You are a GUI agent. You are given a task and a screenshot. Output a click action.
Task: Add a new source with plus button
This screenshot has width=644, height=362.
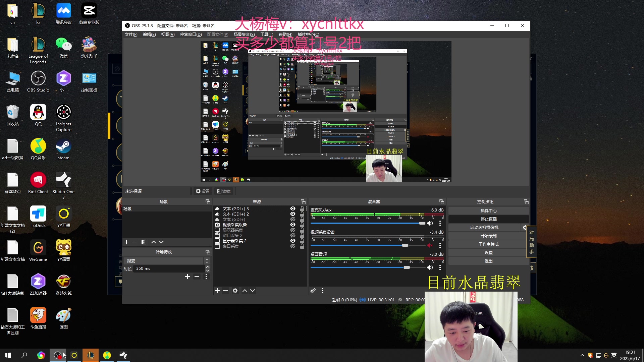pos(218,291)
